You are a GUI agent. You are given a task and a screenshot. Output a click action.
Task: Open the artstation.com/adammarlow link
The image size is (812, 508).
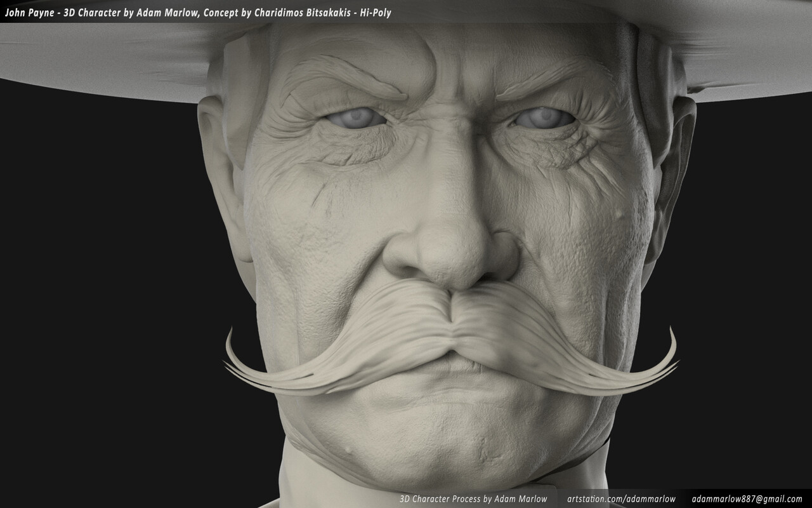coord(621,498)
